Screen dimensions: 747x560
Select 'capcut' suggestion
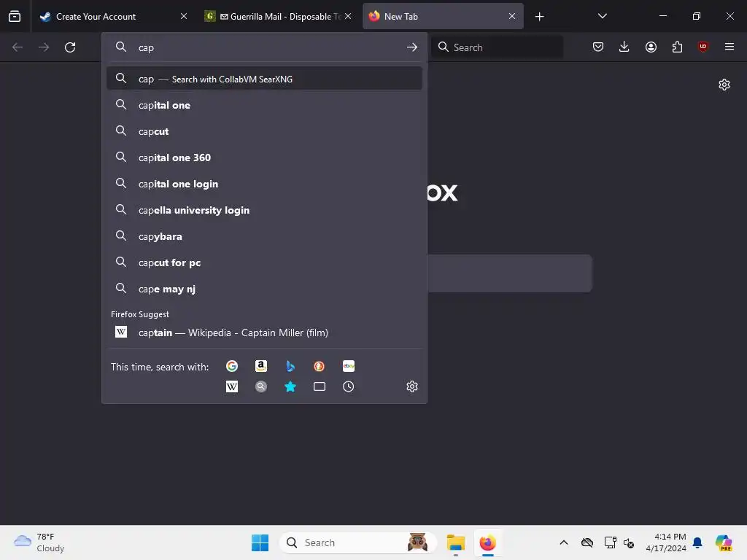(x=264, y=131)
